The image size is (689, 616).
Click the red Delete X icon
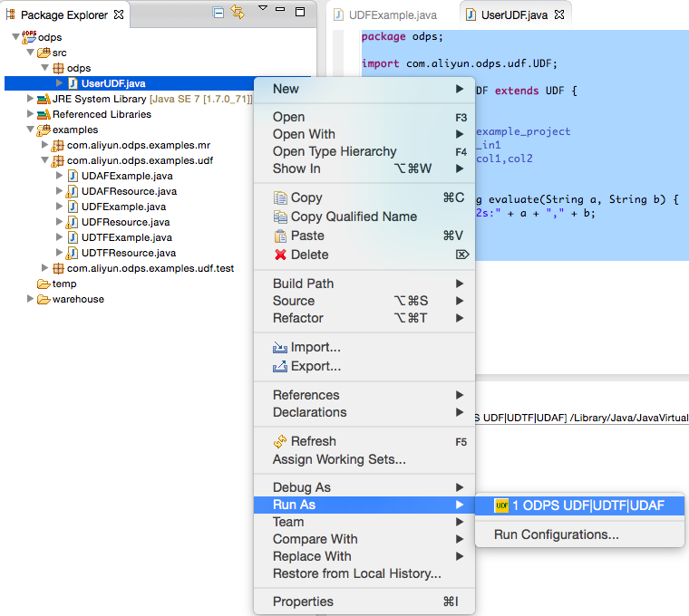pyautogui.click(x=280, y=255)
